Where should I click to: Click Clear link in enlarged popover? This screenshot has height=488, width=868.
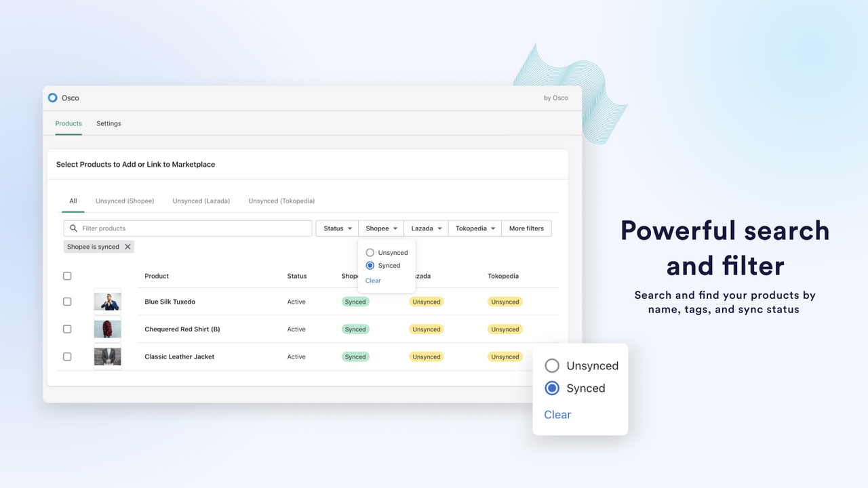click(557, 415)
